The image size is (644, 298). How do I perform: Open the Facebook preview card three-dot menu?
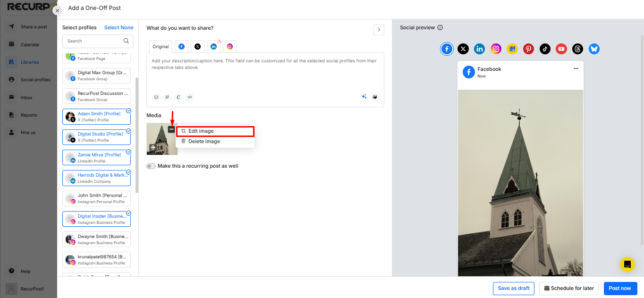(x=576, y=68)
